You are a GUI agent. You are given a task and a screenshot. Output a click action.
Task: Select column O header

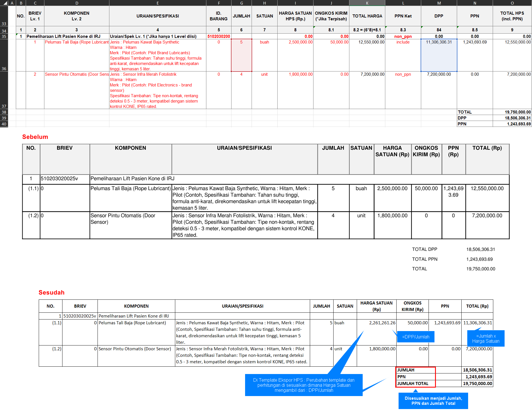coord(512,3)
